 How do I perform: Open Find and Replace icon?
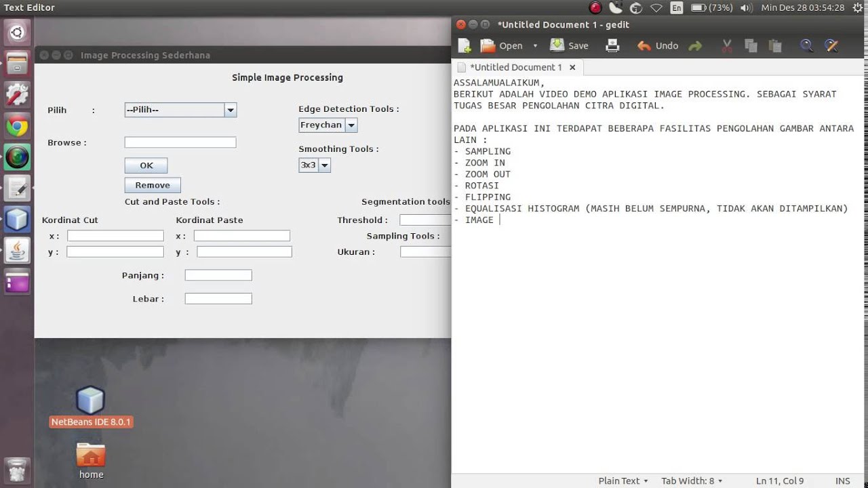pos(831,45)
